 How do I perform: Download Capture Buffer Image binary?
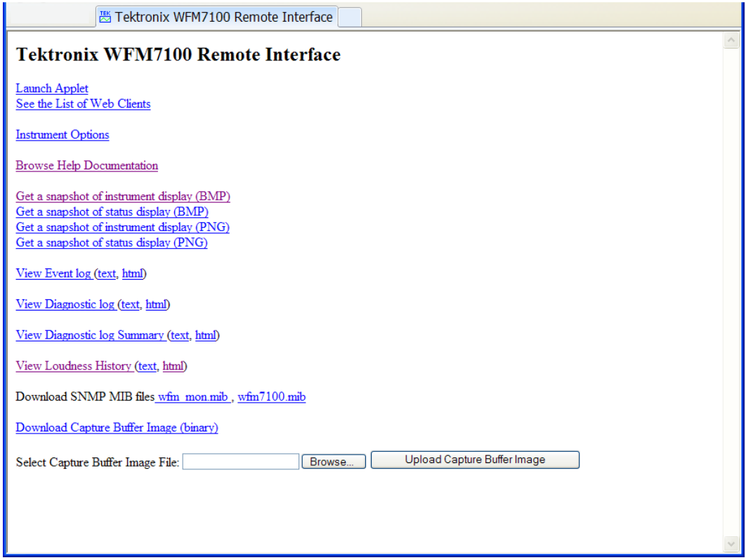117,428
